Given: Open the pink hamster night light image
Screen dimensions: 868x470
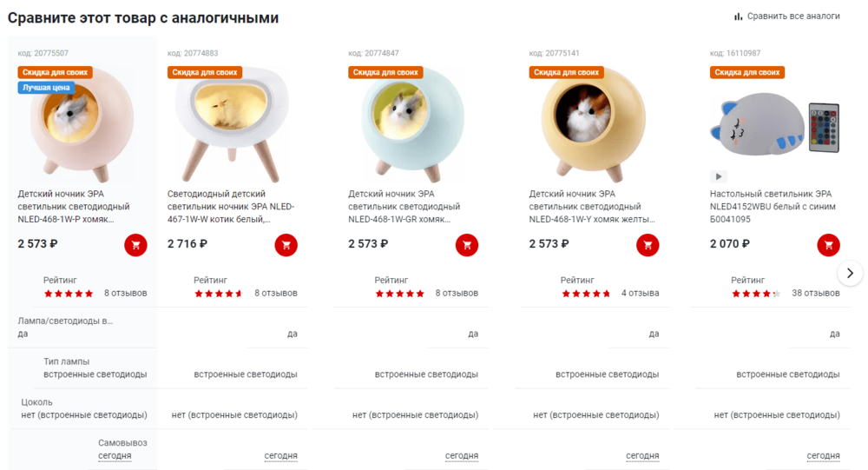Looking at the screenshot, I should 82,125.
